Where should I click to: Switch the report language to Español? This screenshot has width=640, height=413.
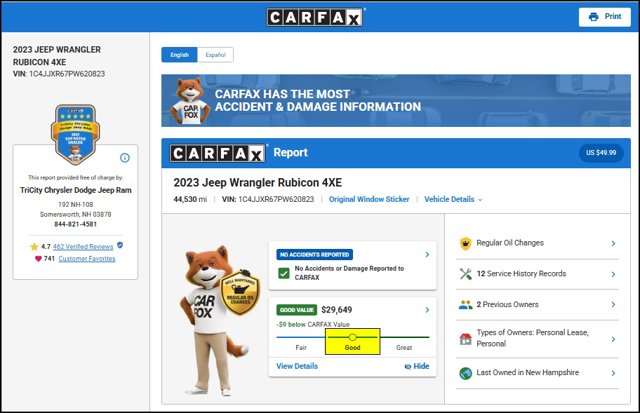pyautogui.click(x=216, y=55)
